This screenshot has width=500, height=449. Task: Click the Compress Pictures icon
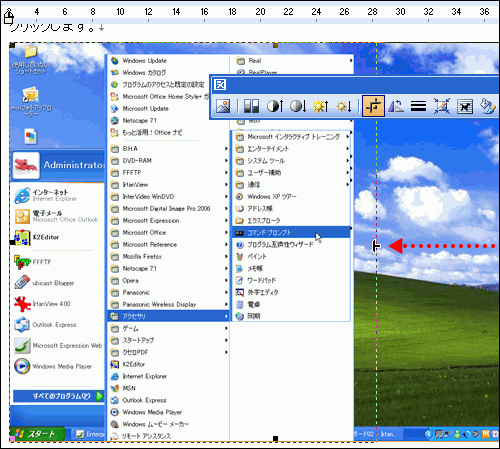(x=442, y=106)
